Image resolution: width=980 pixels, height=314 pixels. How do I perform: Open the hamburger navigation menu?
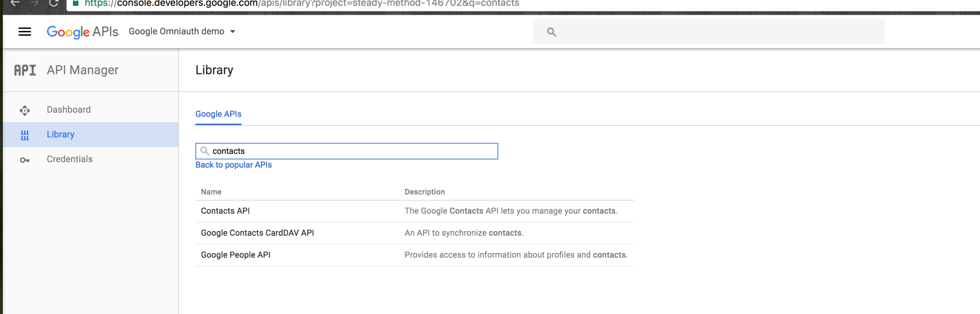tap(25, 32)
